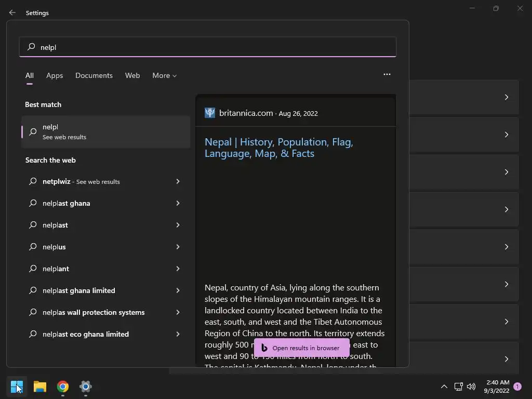Viewport: 532px width, 399px height.
Task: Expand the nelplast ghana suggestion arrow
Action: pyautogui.click(x=178, y=203)
